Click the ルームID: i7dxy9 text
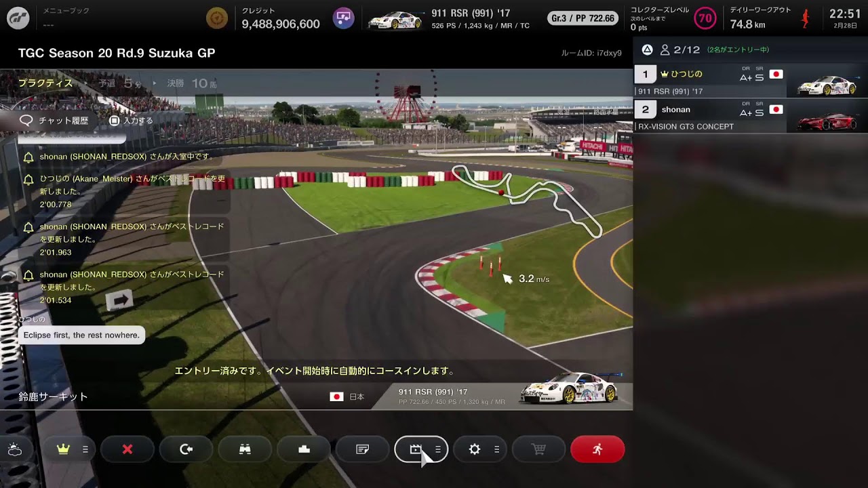868x488 pixels. [591, 53]
